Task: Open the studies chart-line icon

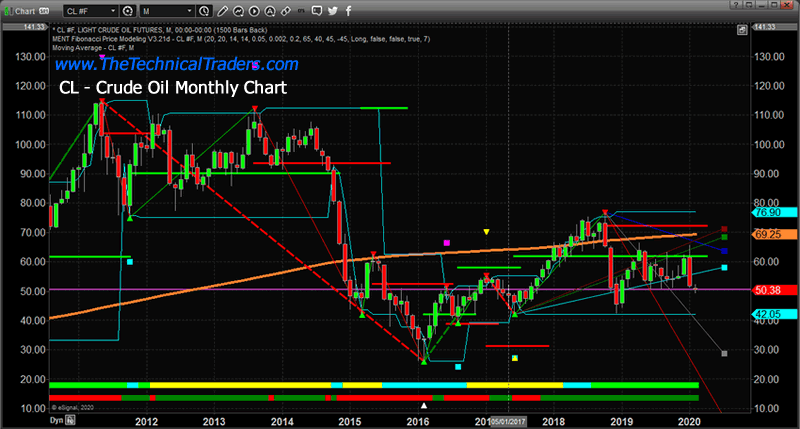Action: (x=238, y=11)
